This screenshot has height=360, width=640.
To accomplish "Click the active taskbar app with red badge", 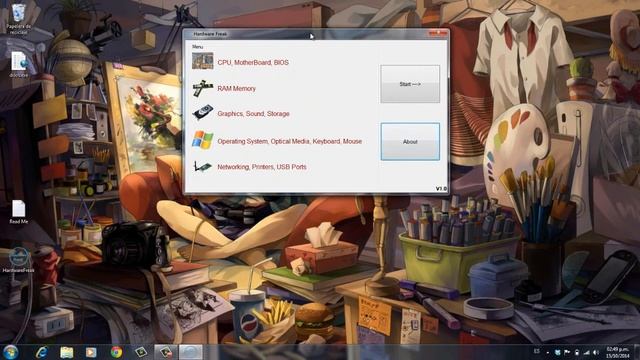I will pyautogui.click(x=166, y=352).
